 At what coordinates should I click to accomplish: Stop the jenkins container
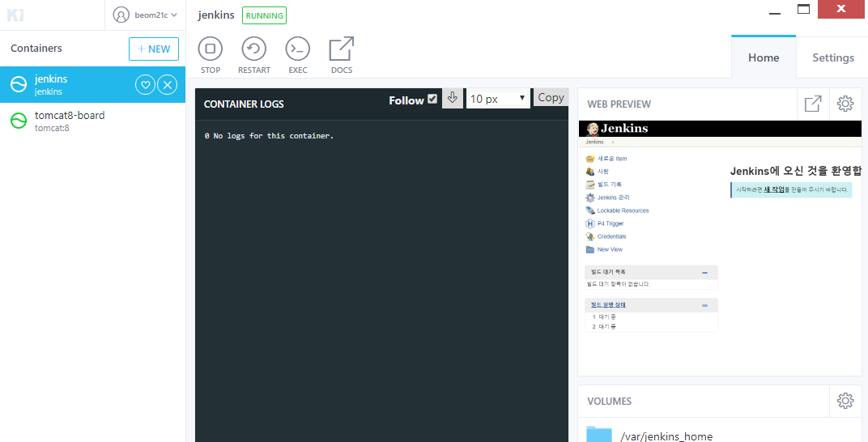point(211,55)
